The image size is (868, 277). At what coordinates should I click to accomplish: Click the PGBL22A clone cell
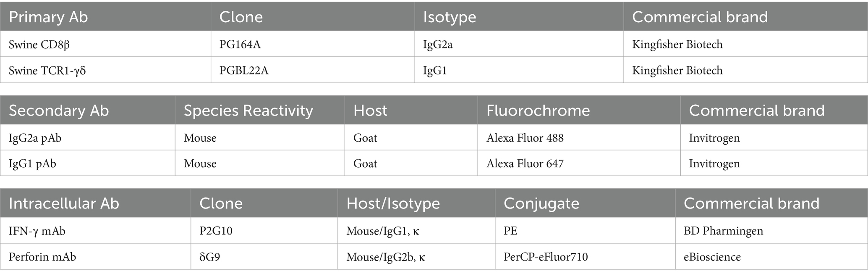pyautogui.click(x=243, y=70)
